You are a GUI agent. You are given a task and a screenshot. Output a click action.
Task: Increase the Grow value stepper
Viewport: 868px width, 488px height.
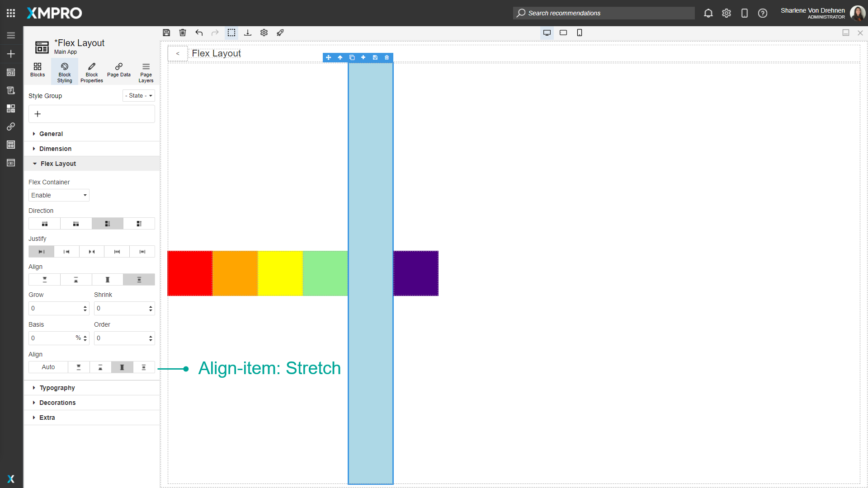pyautogui.click(x=85, y=306)
